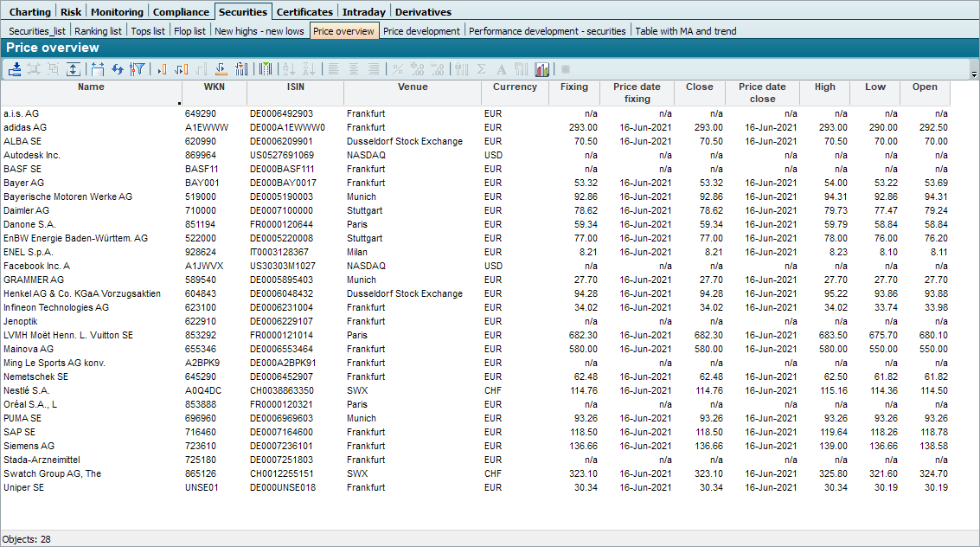Go to Performance development - securities tab
Image resolution: width=980 pixels, height=547 pixels.
547,31
